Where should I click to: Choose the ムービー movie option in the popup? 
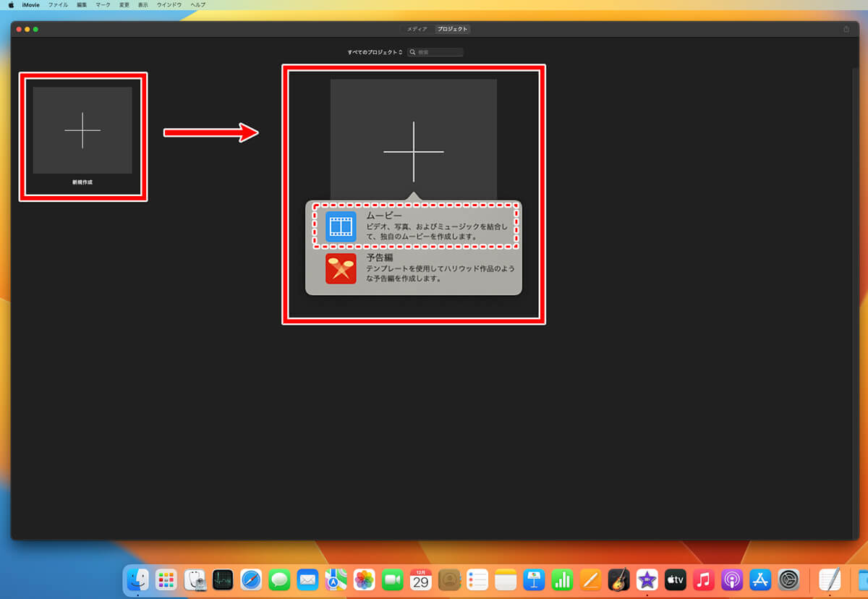click(413, 226)
